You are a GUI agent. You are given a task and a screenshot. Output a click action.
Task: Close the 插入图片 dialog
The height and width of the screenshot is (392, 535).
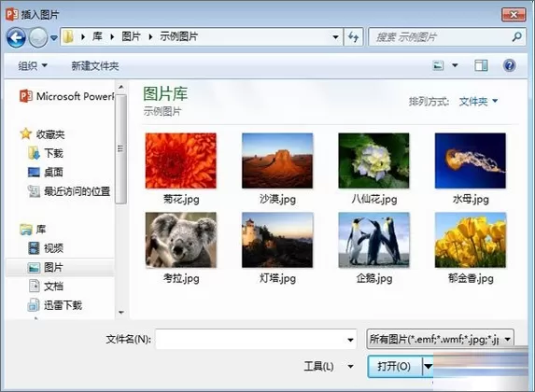point(514,14)
